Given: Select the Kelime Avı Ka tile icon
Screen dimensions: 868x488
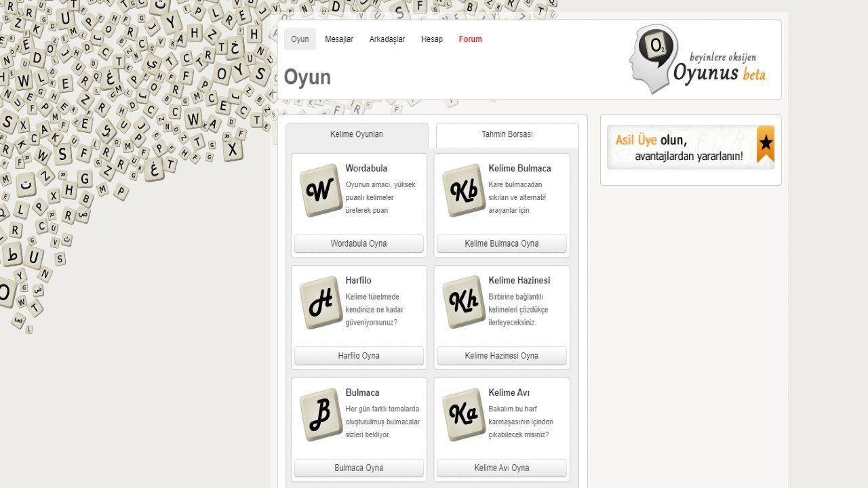Looking at the screenshot, I should click(465, 415).
